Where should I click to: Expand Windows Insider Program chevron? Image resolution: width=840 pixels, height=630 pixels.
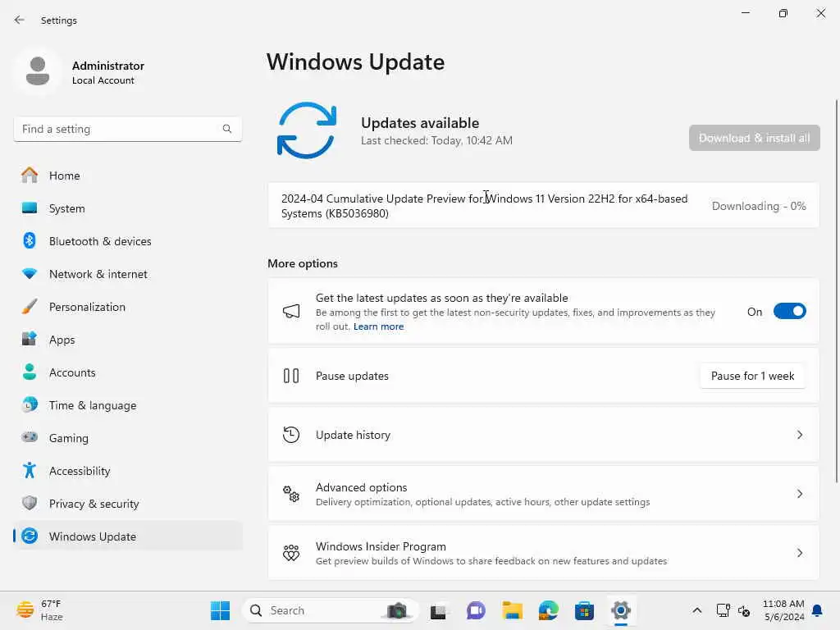click(799, 552)
